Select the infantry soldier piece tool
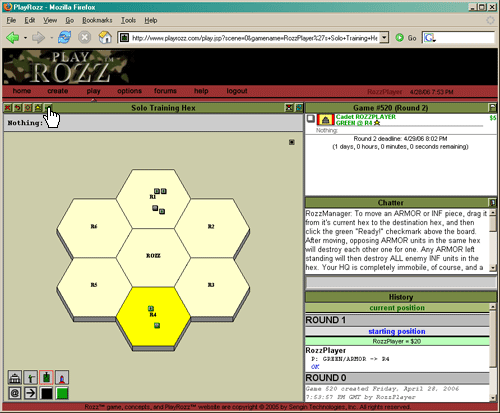 click(x=30, y=378)
